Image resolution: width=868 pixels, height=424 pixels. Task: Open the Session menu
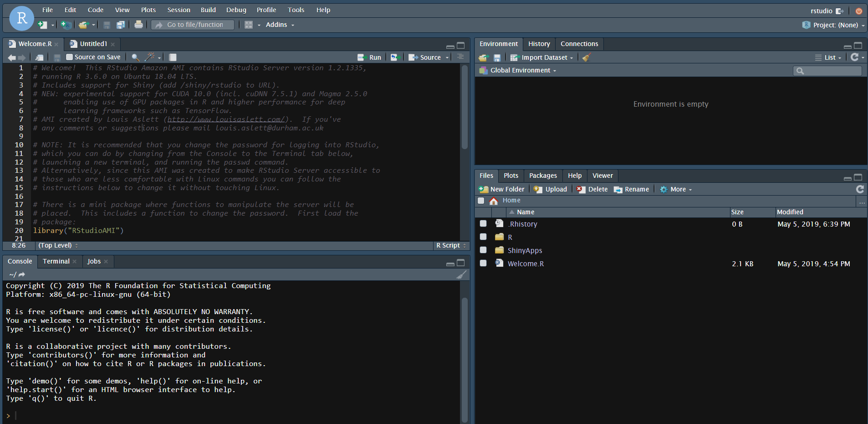click(x=179, y=10)
